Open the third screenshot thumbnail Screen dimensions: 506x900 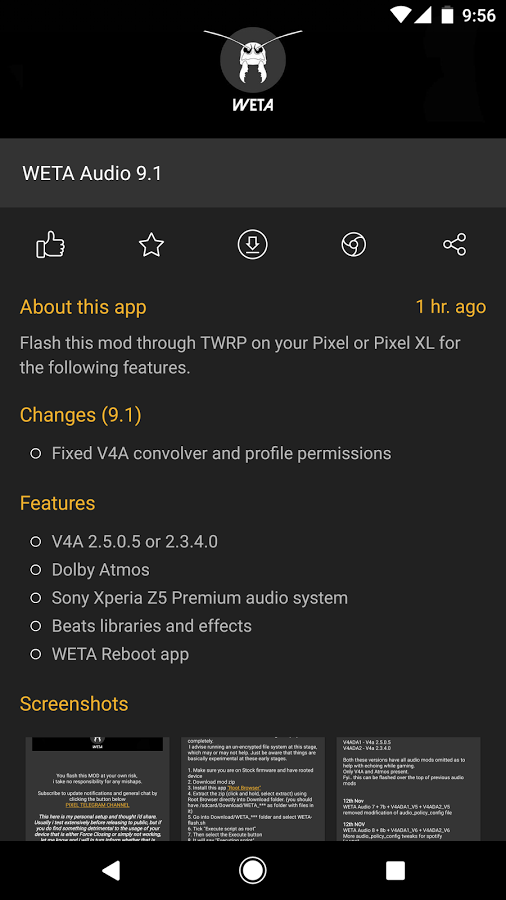408,789
